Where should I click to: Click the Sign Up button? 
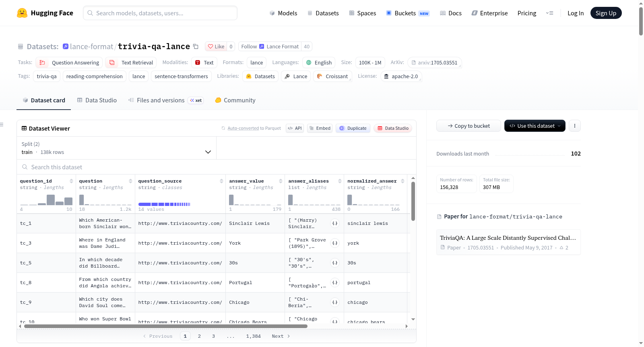click(x=606, y=13)
